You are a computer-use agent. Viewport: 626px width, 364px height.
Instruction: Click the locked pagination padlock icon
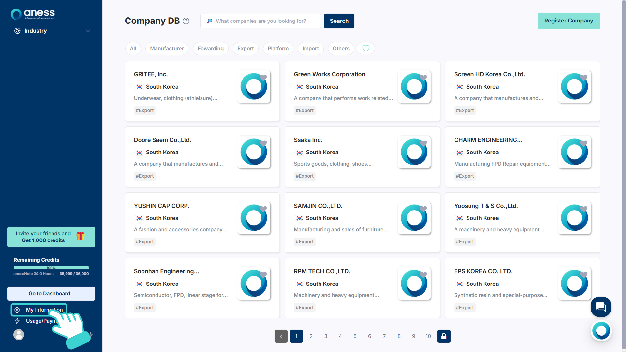[x=443, y=336]
